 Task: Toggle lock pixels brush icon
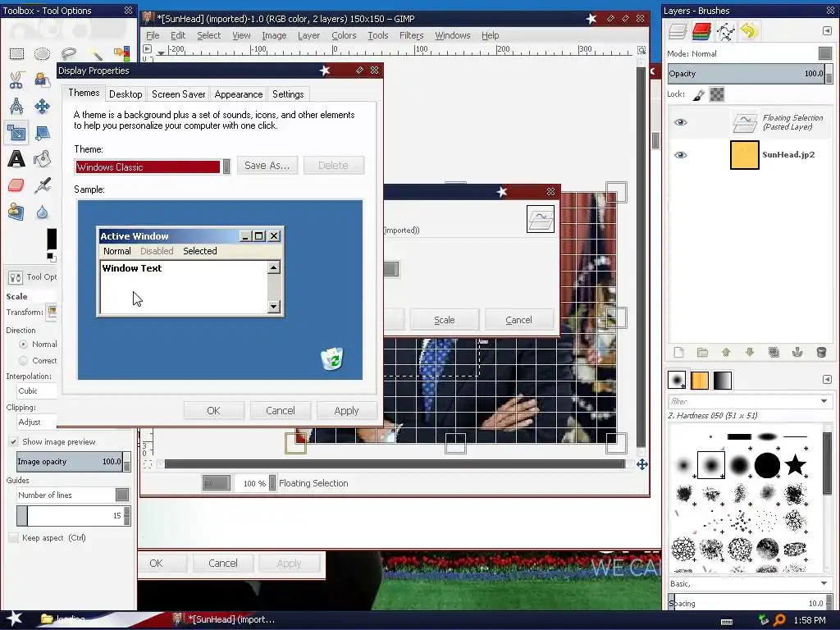[x=699, y=95]
